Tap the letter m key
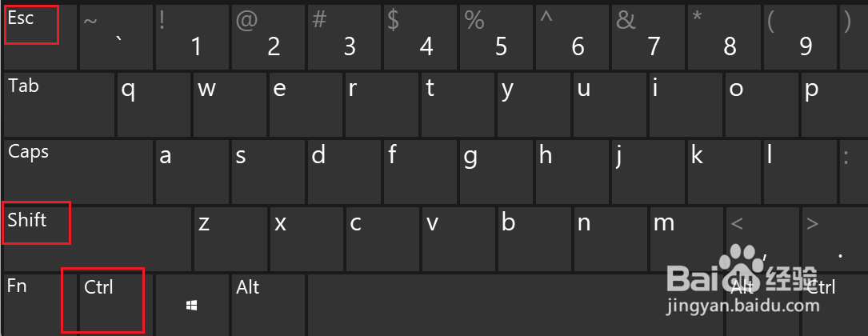 pos(686,239)
